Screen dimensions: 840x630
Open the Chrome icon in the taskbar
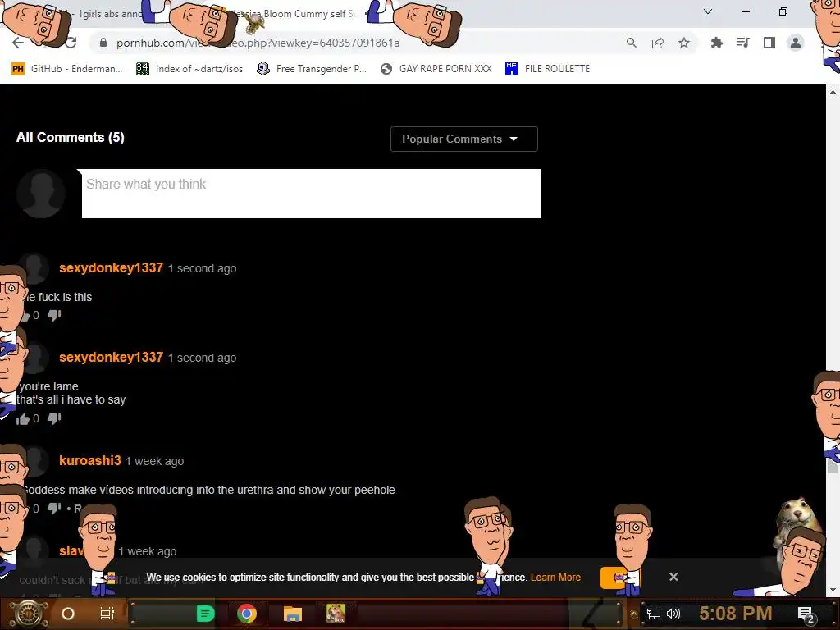(247, 614)
